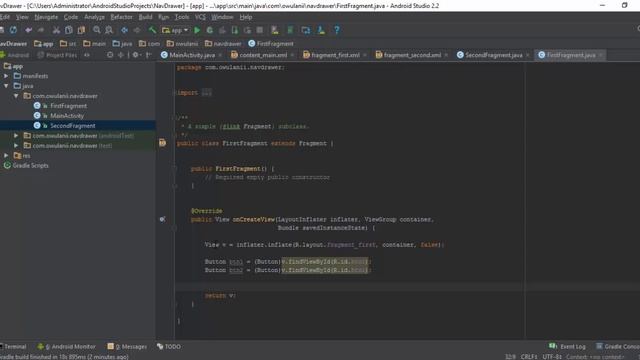This screenshot has width=640, height=360.
Task: Close the SecondFragment.java tab
Action: 527,55
